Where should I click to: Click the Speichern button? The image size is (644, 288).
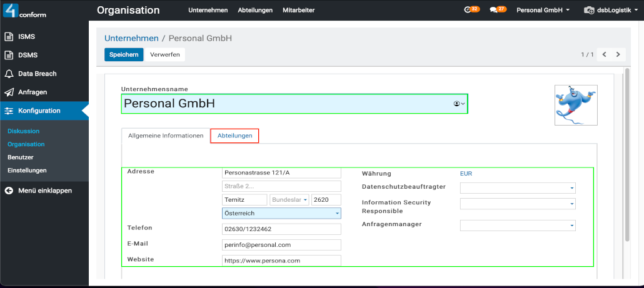coord(124,55)
